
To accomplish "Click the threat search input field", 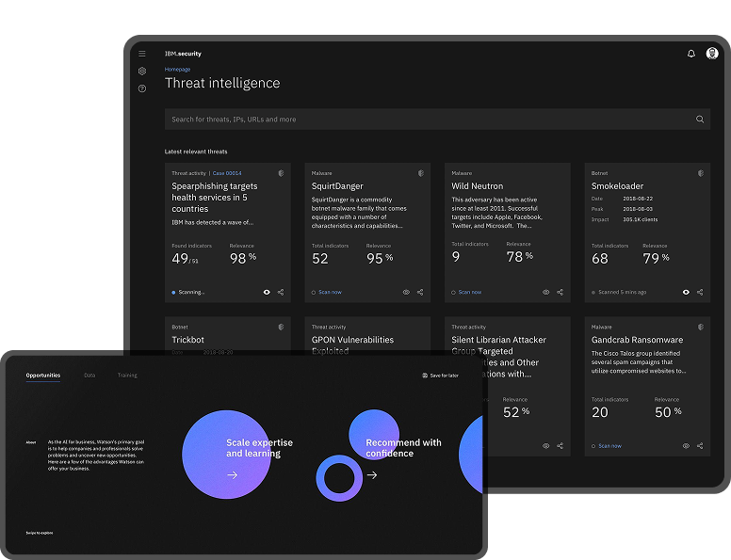I will click(x=424, y=120).
